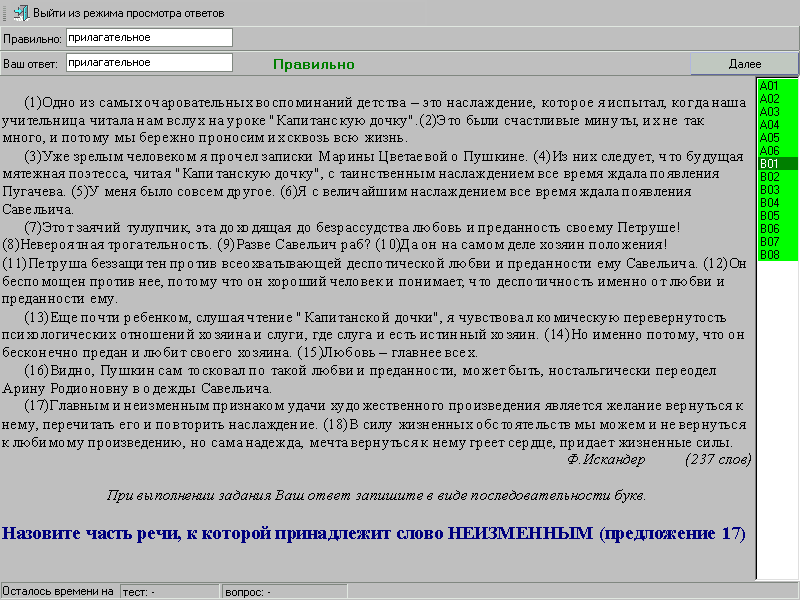
Task: Click the question text about 'НЕИЗМЕННЫМ'
Action: pyautogui.click(x=374, y=534)
